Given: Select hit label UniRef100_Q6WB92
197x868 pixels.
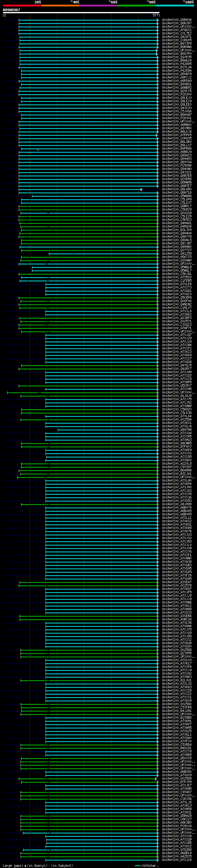Looking at the screenshot, I should coord(177,88).
